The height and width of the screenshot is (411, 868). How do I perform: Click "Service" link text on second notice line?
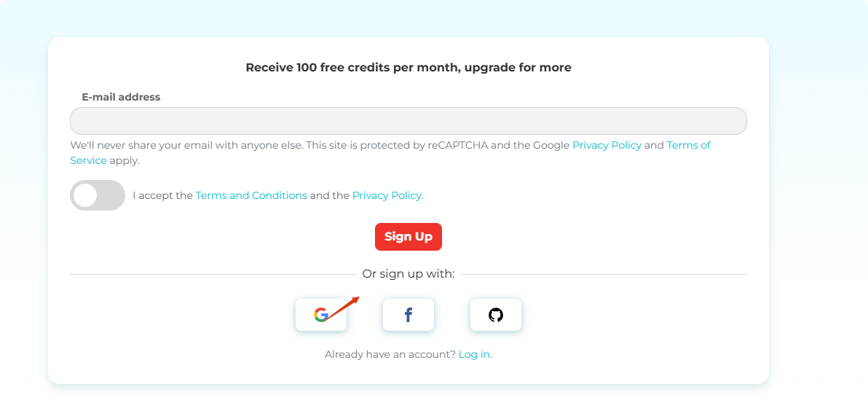tap(88, 160)
